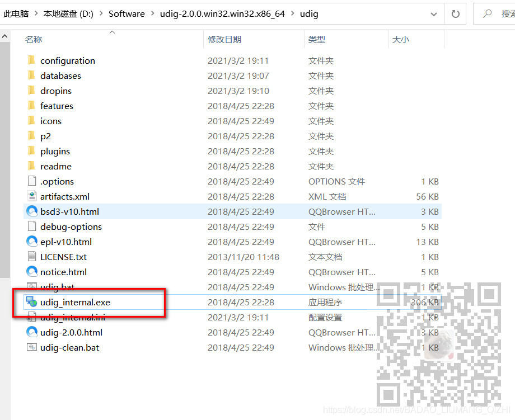Click the udig-clean.bat batch file icon
This screenshot has width=515, height=420.
[32, 347]
